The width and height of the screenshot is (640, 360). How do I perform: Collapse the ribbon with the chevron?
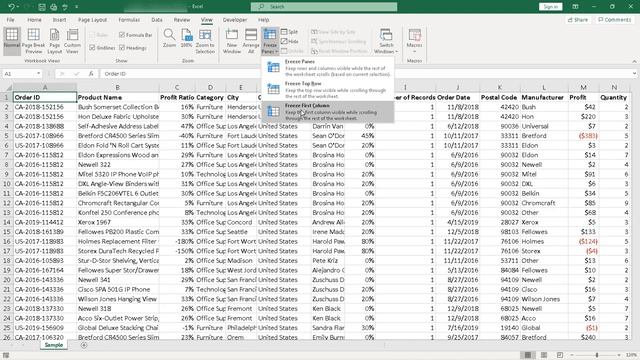(634, 61)
